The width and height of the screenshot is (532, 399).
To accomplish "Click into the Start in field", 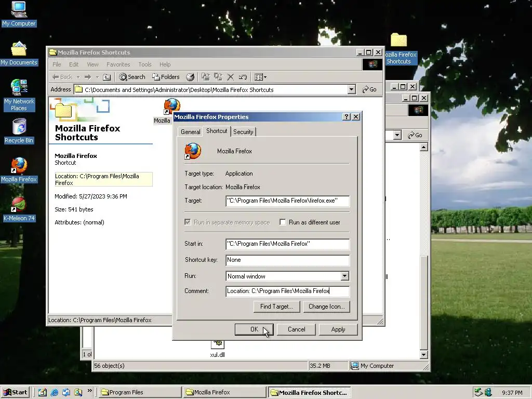I will click(287, 244).
